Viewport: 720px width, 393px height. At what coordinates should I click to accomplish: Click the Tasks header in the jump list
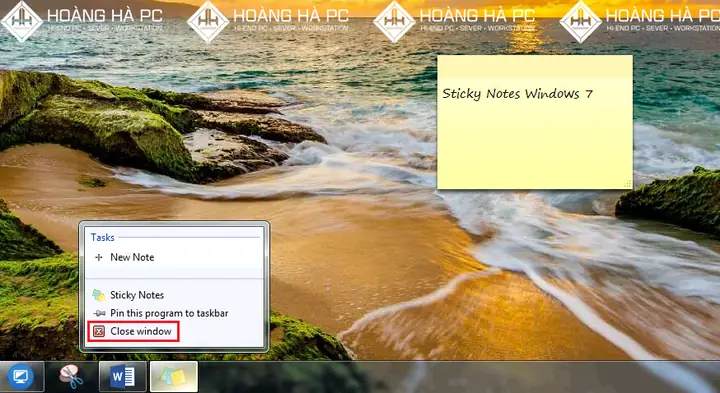[102, 237]
